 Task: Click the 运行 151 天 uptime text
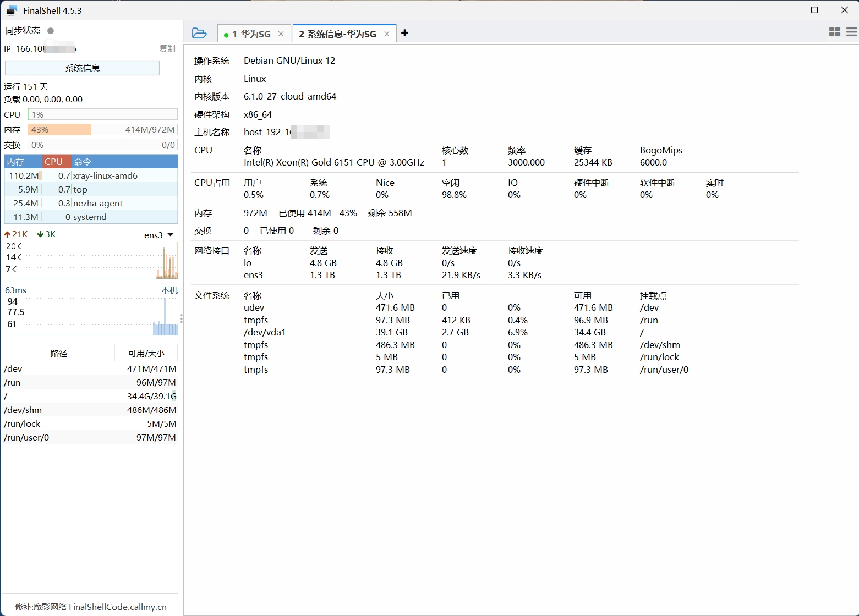pyautogui.click(x=26, y=86)
